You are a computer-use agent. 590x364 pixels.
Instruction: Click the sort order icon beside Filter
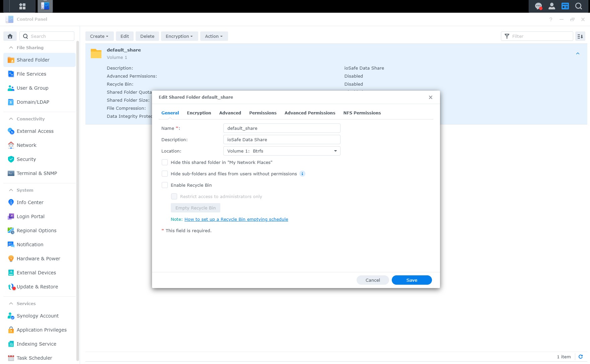pos(580,36)
